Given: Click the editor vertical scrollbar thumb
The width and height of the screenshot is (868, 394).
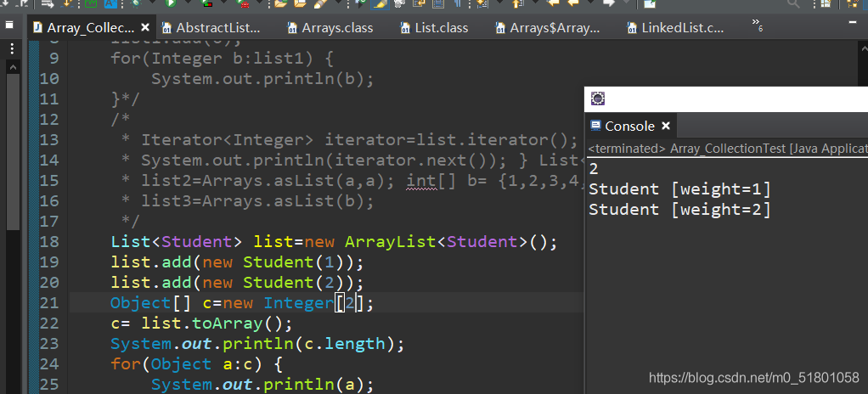Looking at the screenshot, I should click(13, 152).
